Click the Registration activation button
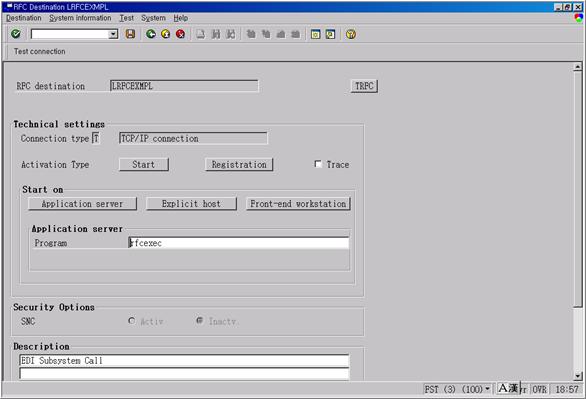 [239, 164]
